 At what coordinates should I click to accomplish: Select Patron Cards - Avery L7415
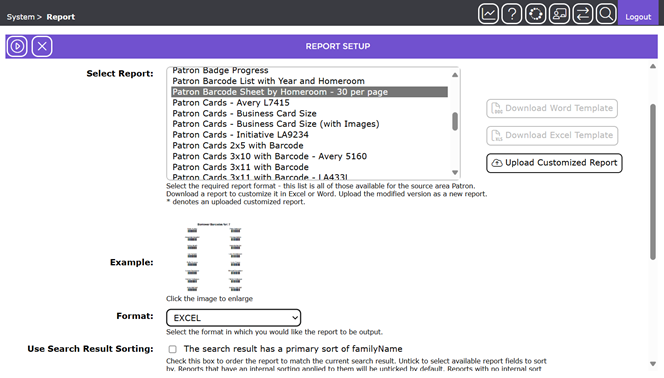(x=309, y=102)
